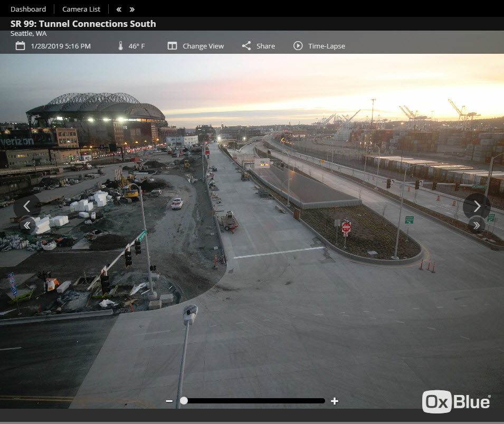Click the stadium in the camera image

[98, 113]
